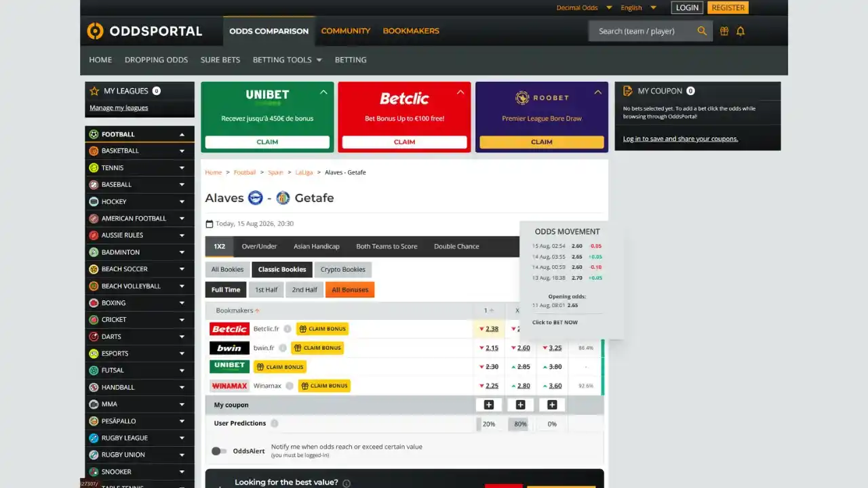868x488 pixels.
Task: Expand the Betting Tools menu
Action: (288, 60)
